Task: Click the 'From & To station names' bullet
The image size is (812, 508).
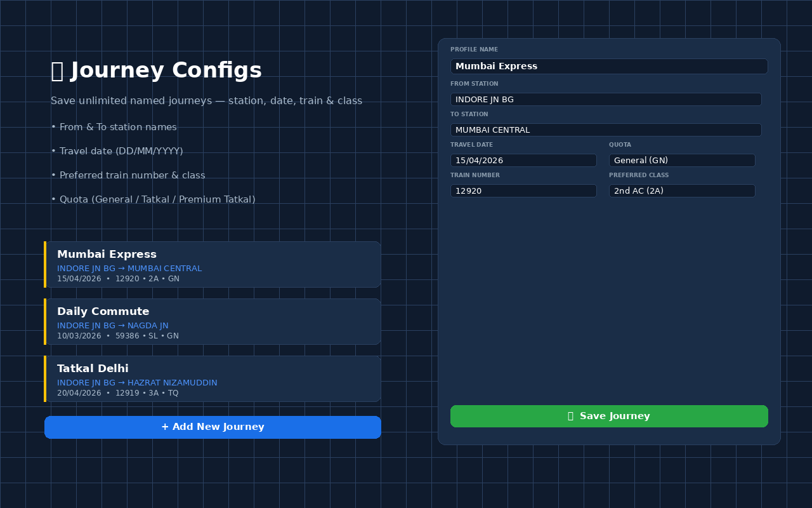Action: click(114, 127)
